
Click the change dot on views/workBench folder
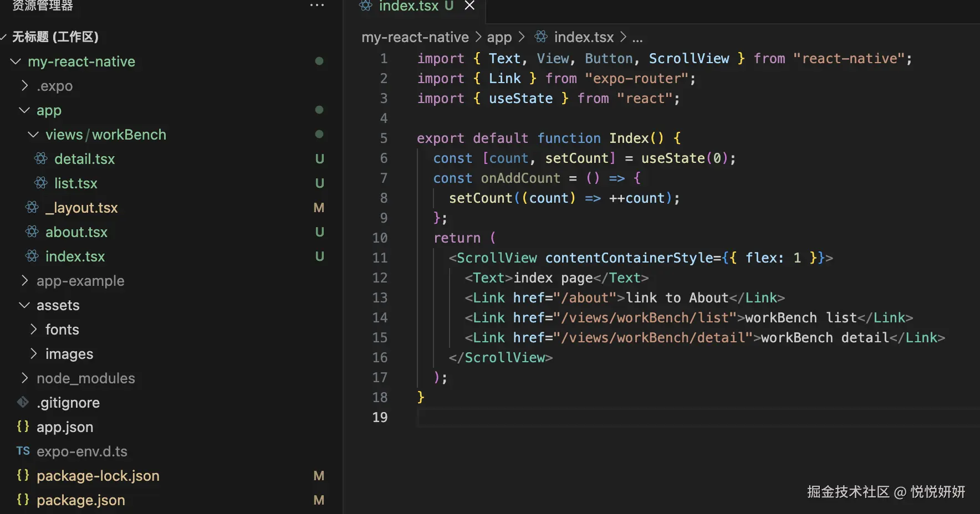click(319, 134)
